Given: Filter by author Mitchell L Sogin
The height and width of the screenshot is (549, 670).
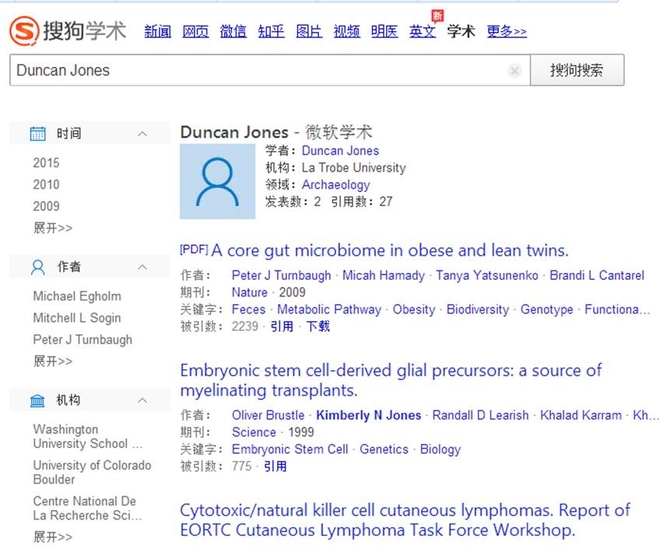Looking at the screenshot, I should pyautogui.click(x=77, y=318).
